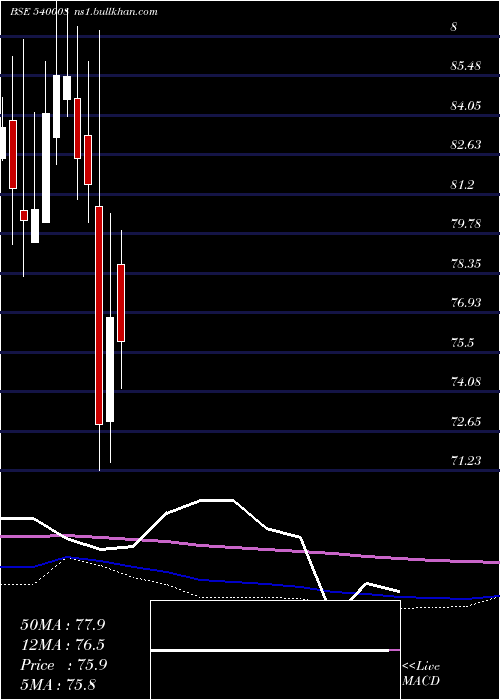Viewport: 500px width, 700px height.
Task: Click the 5MA : 75.8 readout
Action: click(x=58, y=685)
